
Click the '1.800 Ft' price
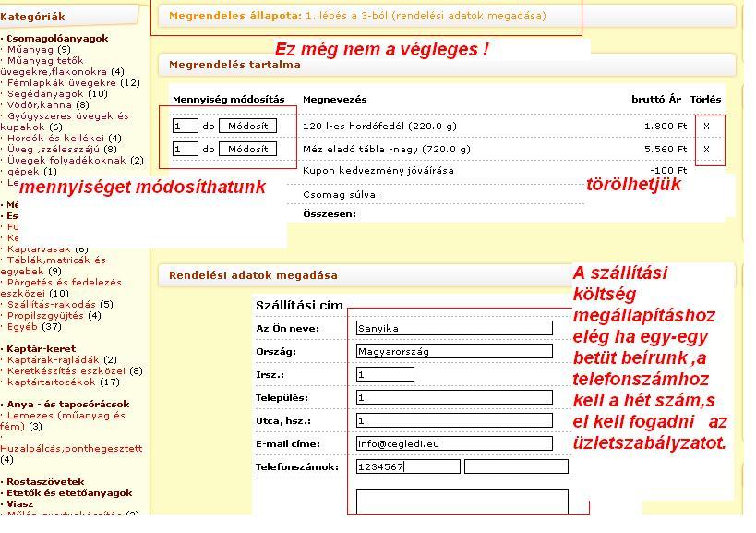[666, 126]
